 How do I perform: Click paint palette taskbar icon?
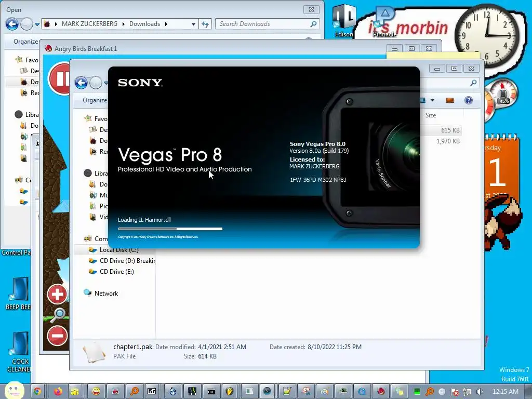325,392
